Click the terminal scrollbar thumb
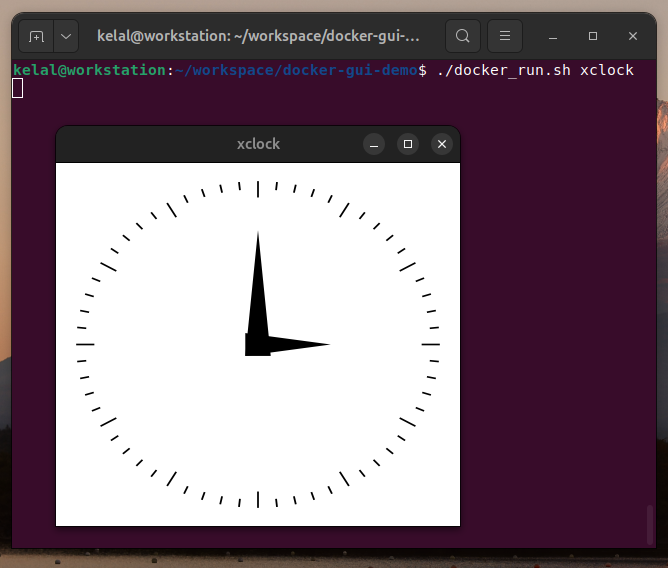Screen dimensions: 668x568 coord(650,523)
